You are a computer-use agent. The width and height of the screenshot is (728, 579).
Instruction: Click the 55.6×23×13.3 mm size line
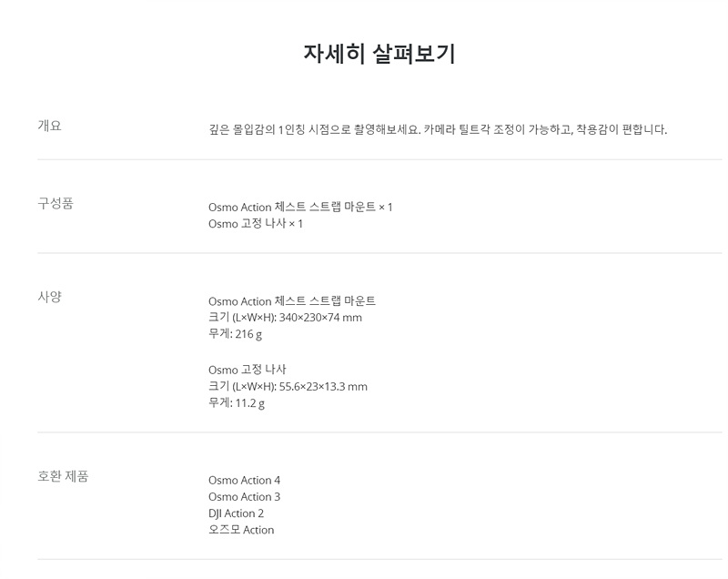(288, 386)
